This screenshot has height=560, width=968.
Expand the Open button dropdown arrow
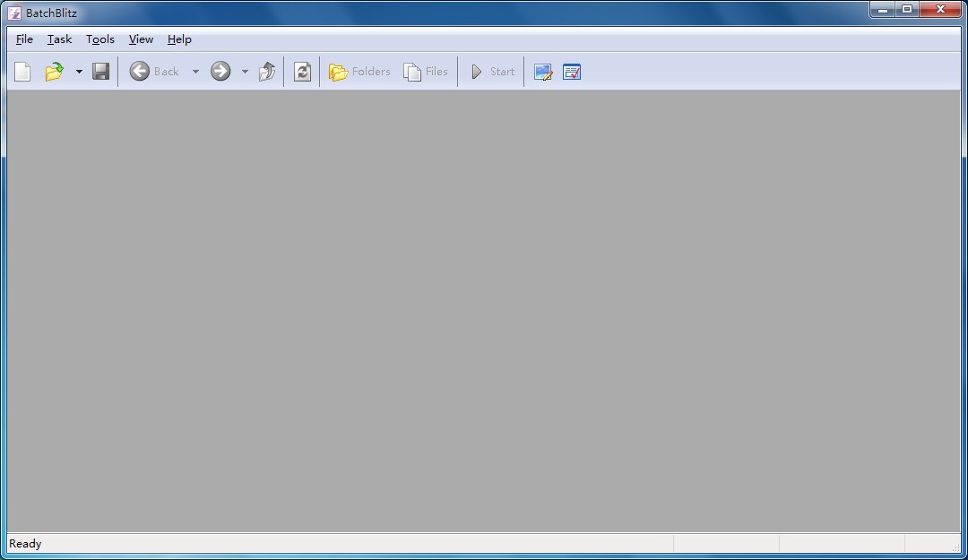[79, 72]
